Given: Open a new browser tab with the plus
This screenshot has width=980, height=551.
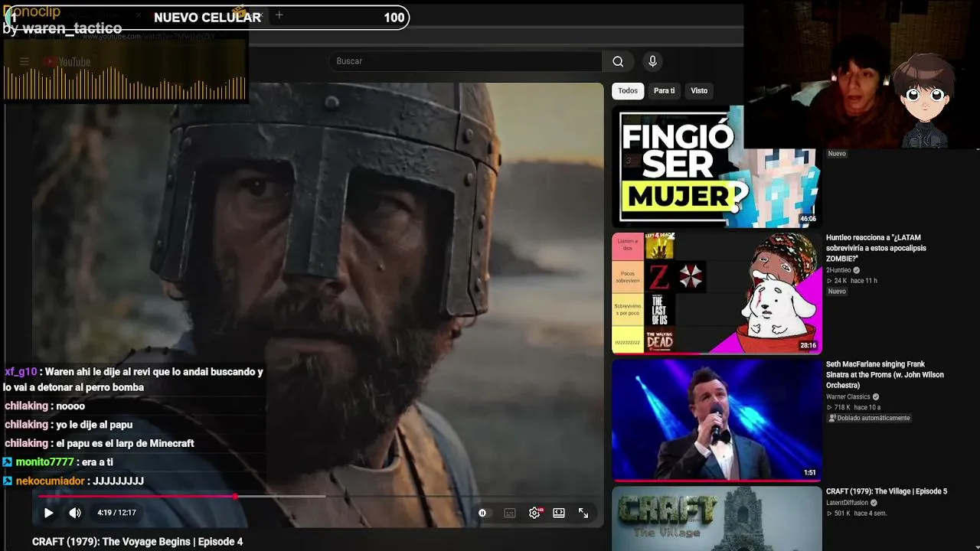Looking at the screenshot, I should coord(279,15).
